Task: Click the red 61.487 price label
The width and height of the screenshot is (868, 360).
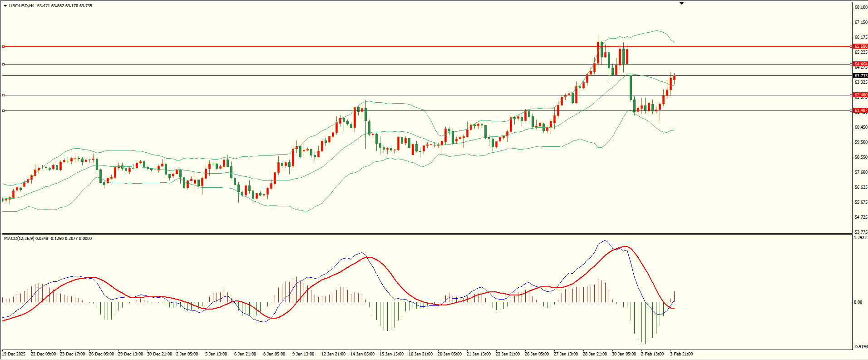Action: coord(860,110)
